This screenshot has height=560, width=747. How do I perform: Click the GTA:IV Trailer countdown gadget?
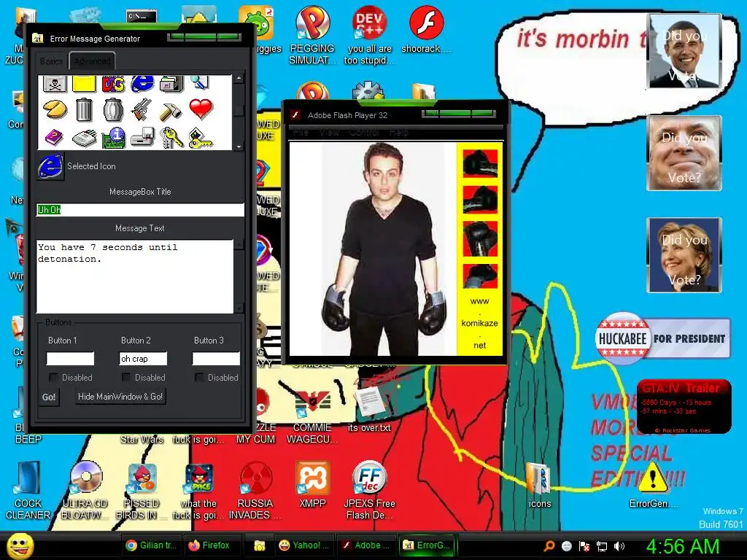pyautogui.click(x=684, y=407)
